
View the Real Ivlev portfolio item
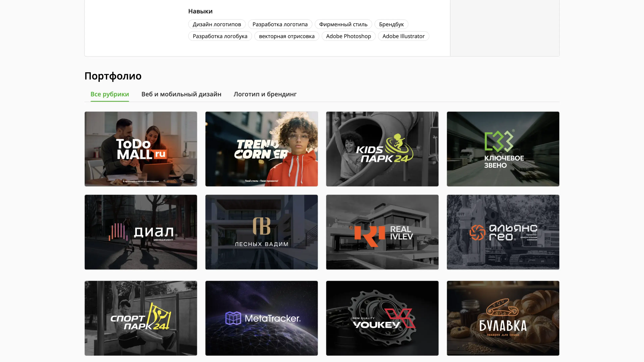click(382, 232)
